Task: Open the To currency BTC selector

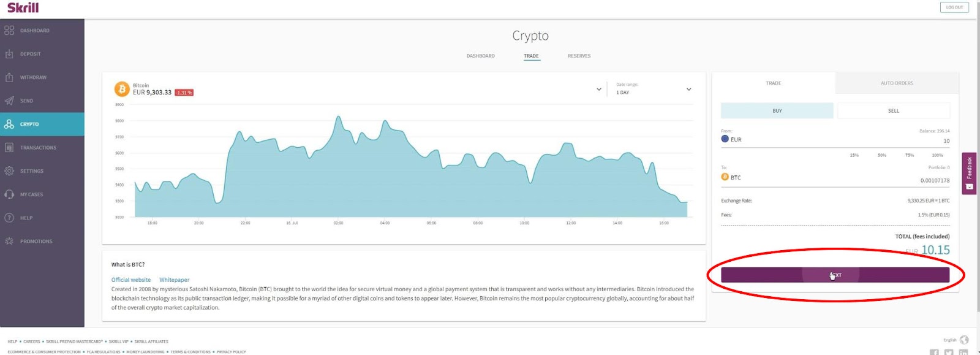Action: point(731,177)
